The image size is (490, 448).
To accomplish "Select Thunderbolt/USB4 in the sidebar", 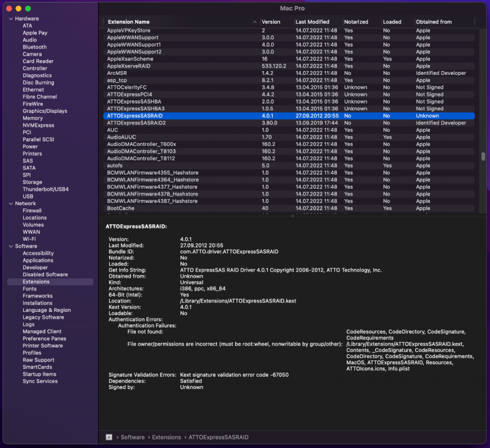I will pyautogui.click(x=45, y=189).
